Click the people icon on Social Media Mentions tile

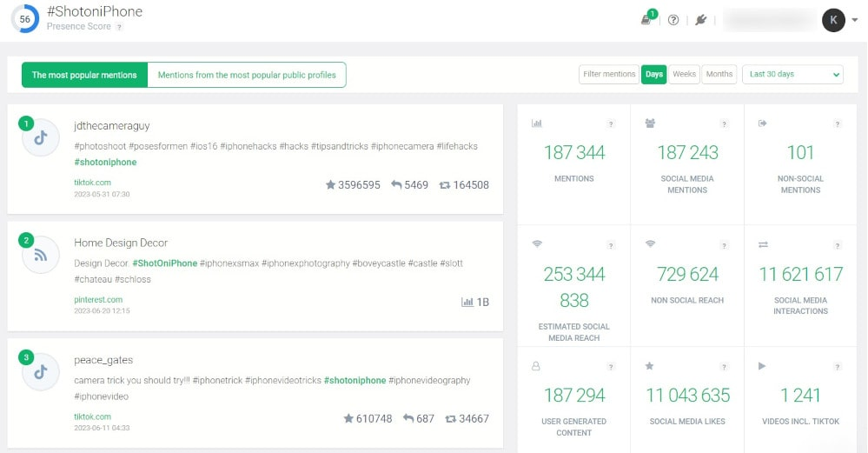pyautogui.click(x=650, y=123)
